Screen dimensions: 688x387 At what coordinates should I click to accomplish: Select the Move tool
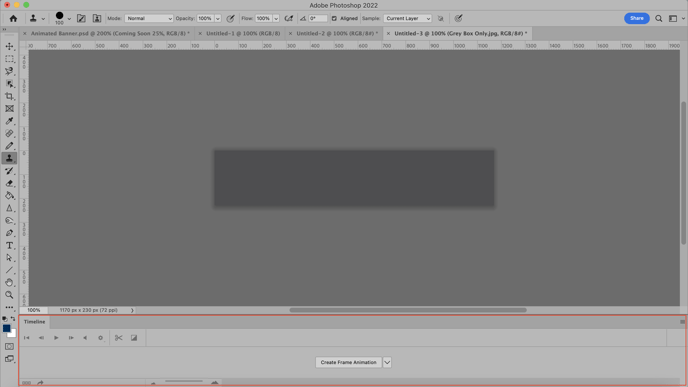[9, 46]
